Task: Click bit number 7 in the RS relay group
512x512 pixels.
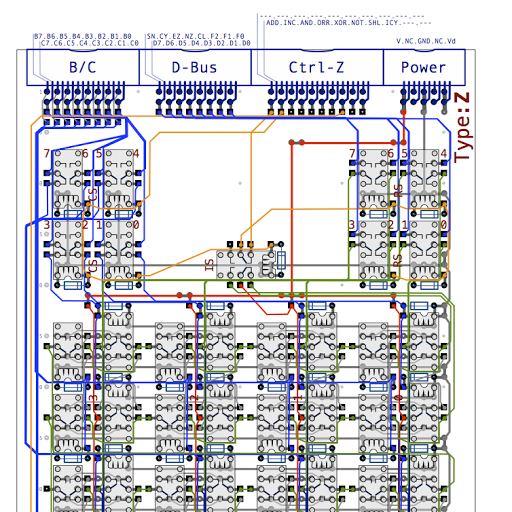Action: click(x=352, y=153)
